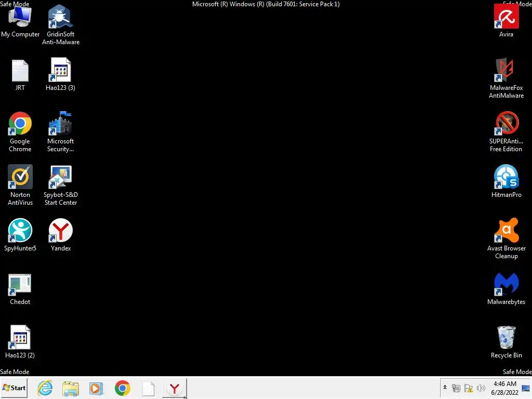Open the Start menu button
532x399 pixels.
(14, 388)
